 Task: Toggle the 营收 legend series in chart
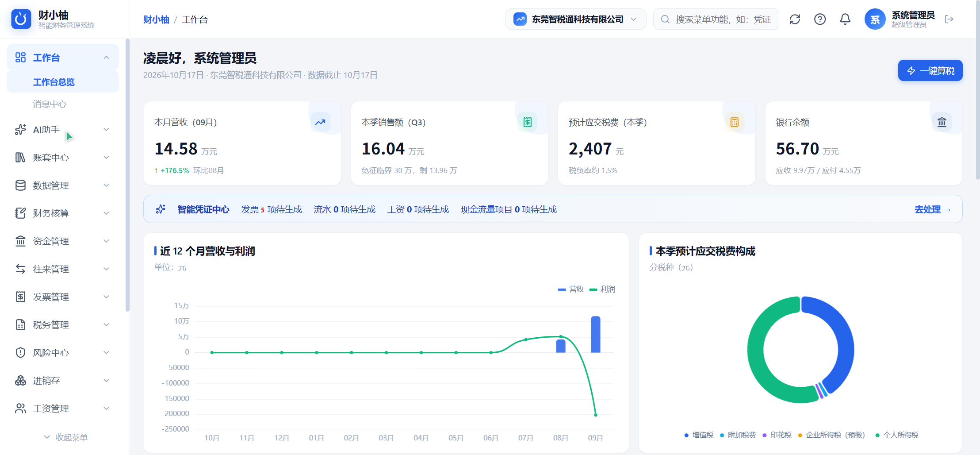[x=571, y=289]
